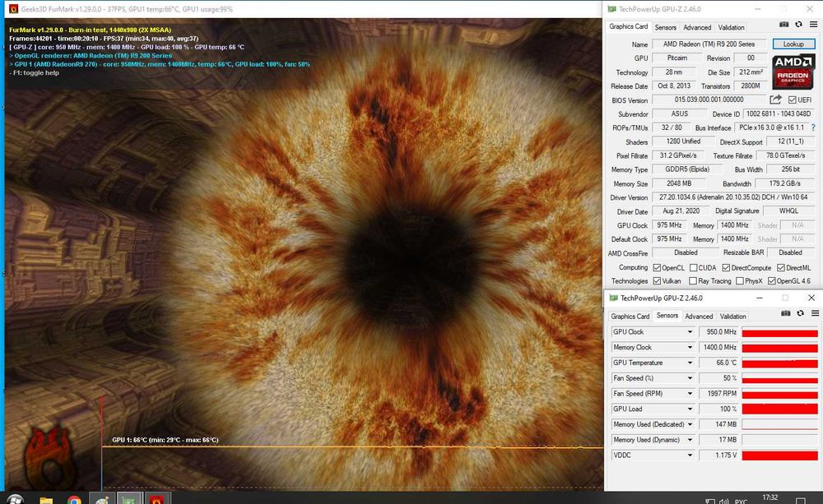
Task: Click the FurMark title bar icon
Action: click(x=13, y=9)
